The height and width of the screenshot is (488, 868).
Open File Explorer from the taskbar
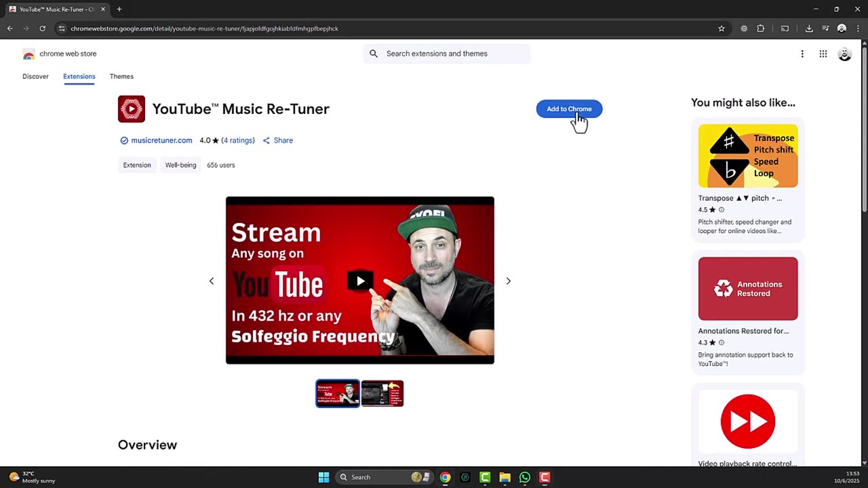point(505,477)
